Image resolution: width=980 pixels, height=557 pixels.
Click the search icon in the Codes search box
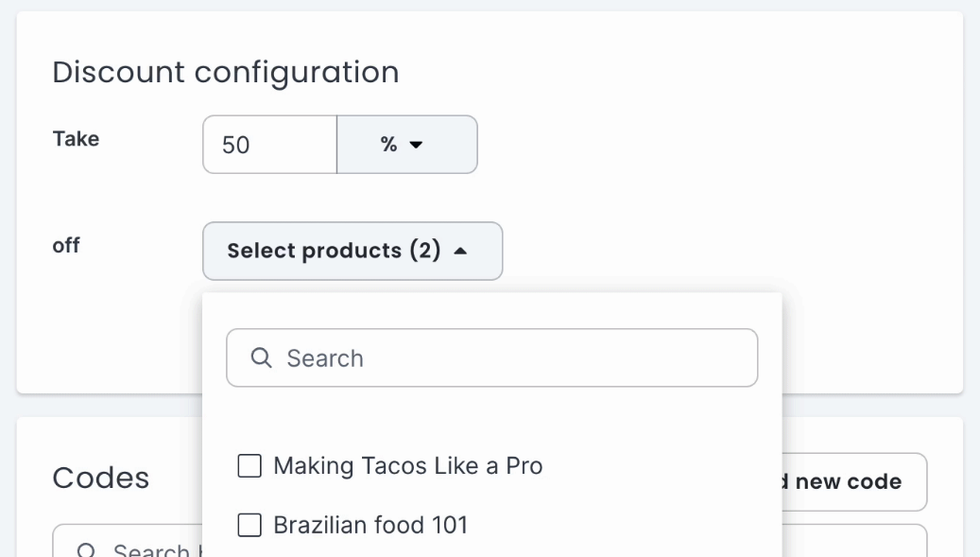(x=85, y=550)
